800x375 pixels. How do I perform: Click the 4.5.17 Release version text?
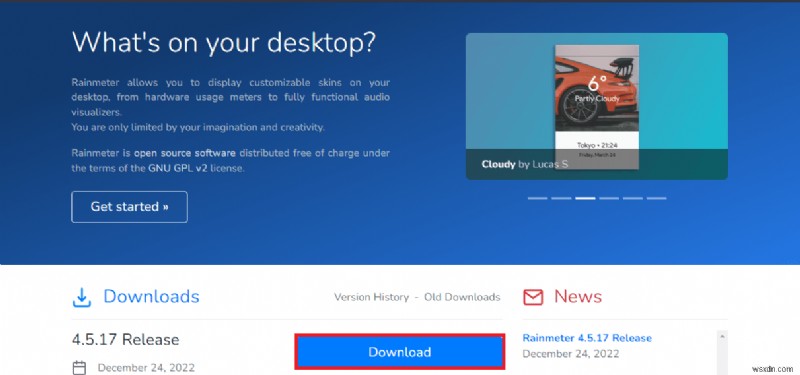pos(126,340)
